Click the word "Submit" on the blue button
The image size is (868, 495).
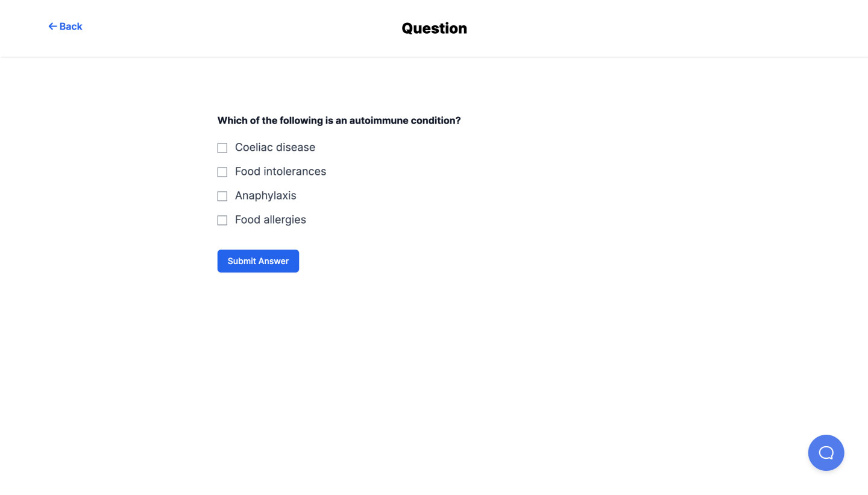coord(242,261)
